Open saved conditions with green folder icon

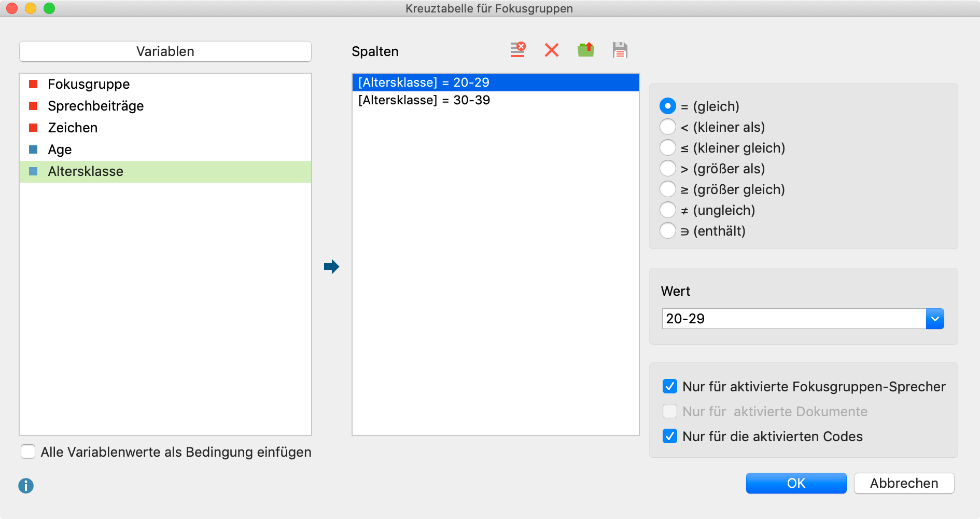586,50
